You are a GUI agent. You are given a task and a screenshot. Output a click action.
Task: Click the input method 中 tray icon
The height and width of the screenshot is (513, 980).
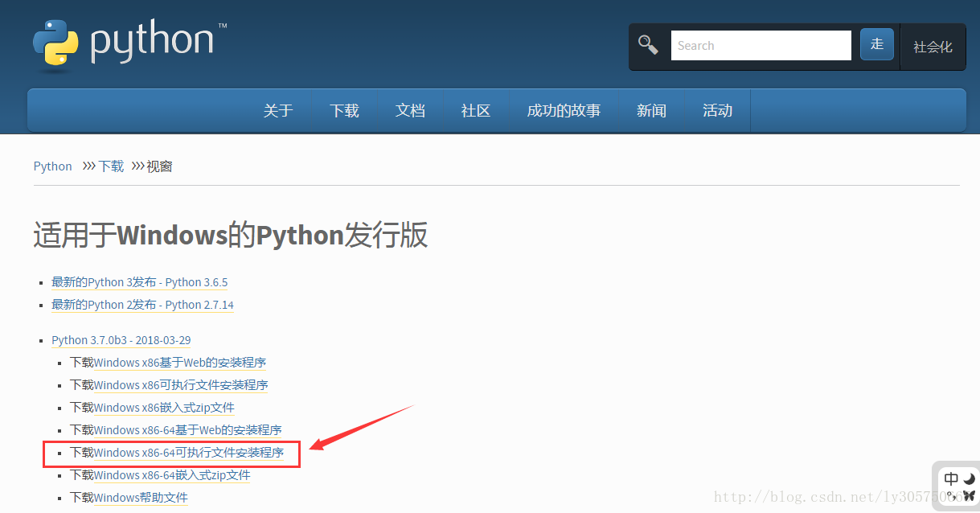tap(951, 479)
